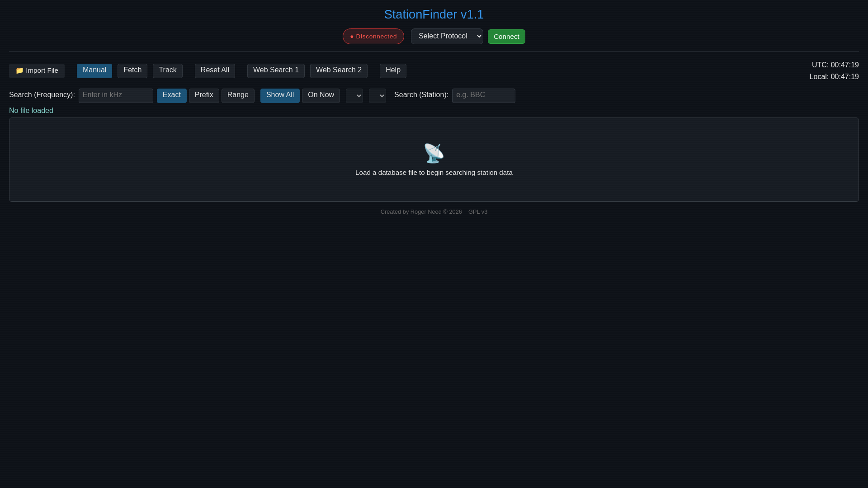Click the GPL v3 footer text
The height and width of the screenshot is (488, 868).
pyautogui.click(x=478, y=212)
